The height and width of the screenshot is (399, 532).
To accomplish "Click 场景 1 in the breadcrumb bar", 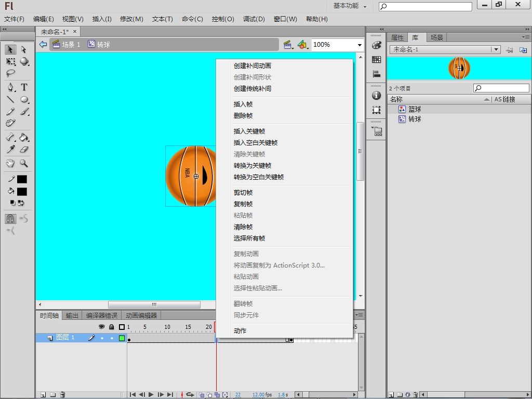I will pos(71,45).
